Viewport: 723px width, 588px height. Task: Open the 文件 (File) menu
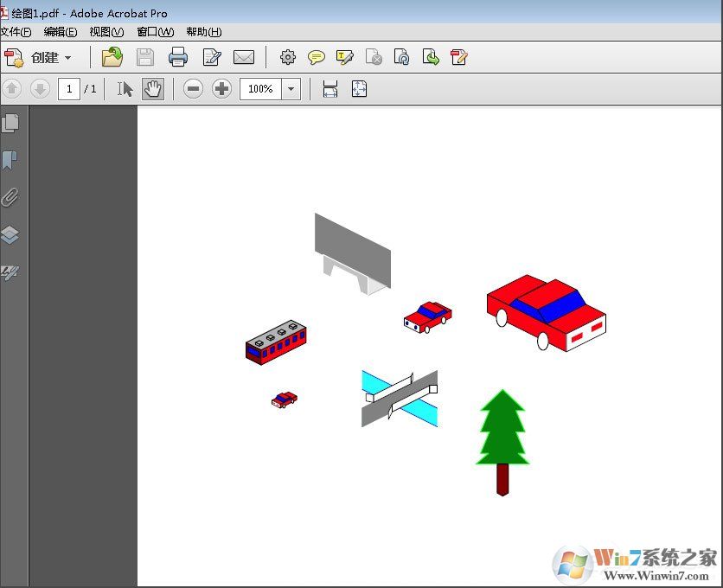16,32
